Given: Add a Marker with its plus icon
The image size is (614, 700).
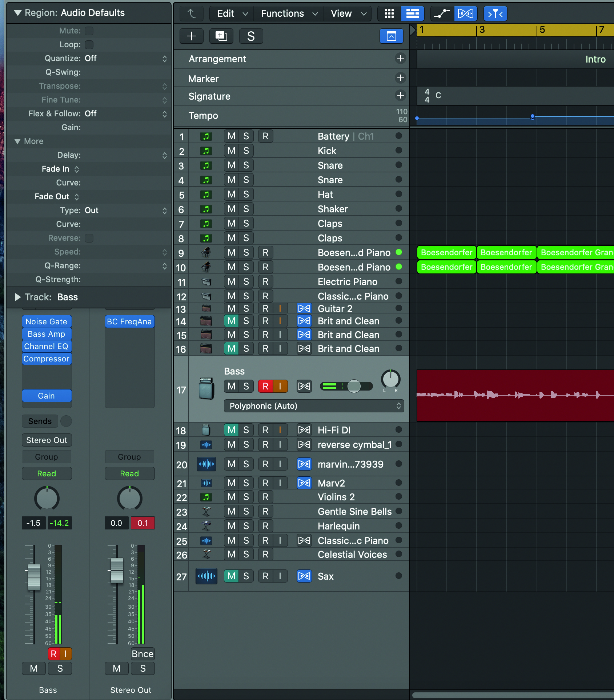Looking at the screenshot, I should click(x=400, y=78).
